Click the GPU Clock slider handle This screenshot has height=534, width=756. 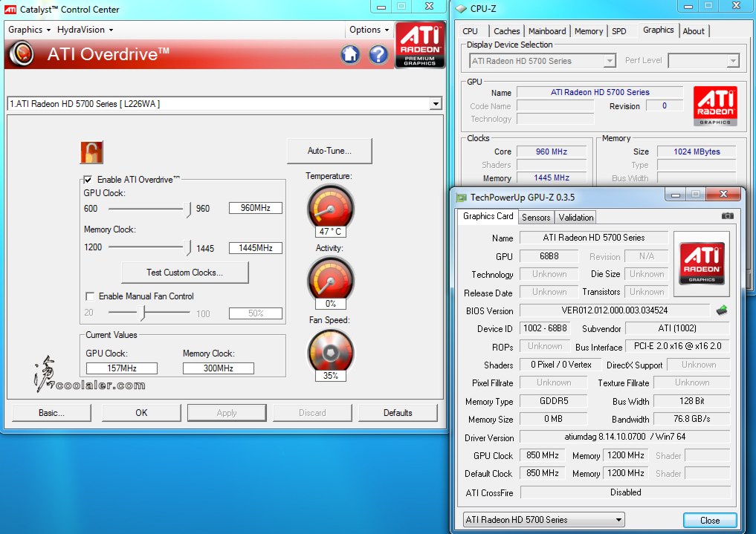[x=187, y=209]
